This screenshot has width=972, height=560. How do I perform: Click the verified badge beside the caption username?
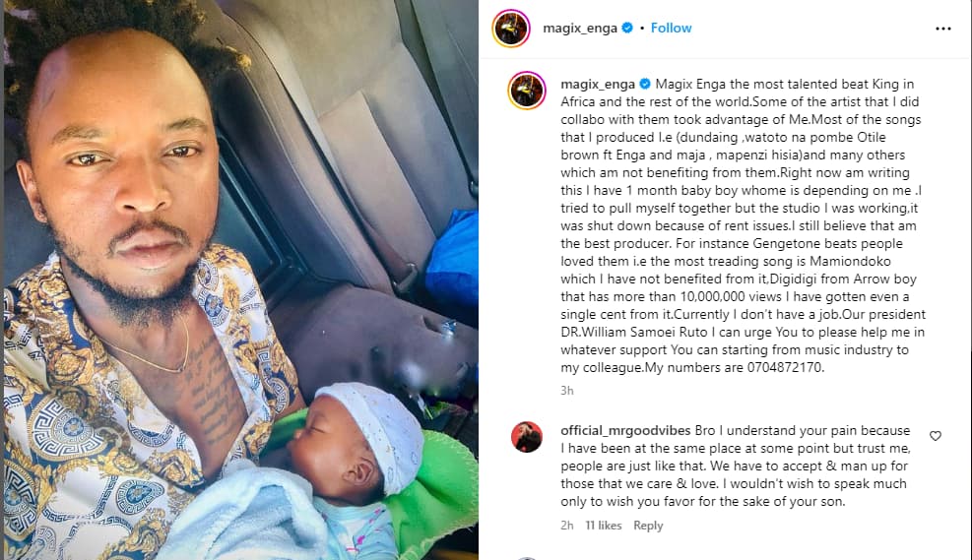[645, 84]
